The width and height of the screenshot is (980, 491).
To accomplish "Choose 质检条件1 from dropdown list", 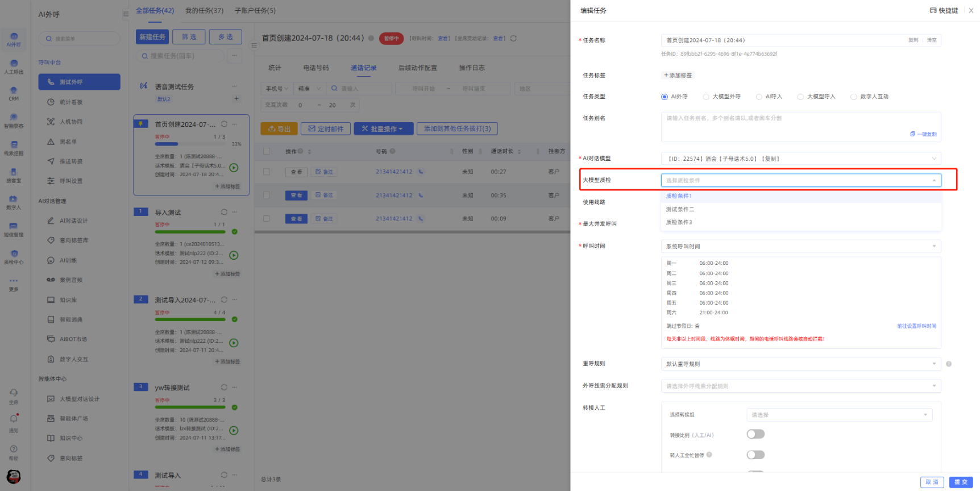I will coord(679,196).
